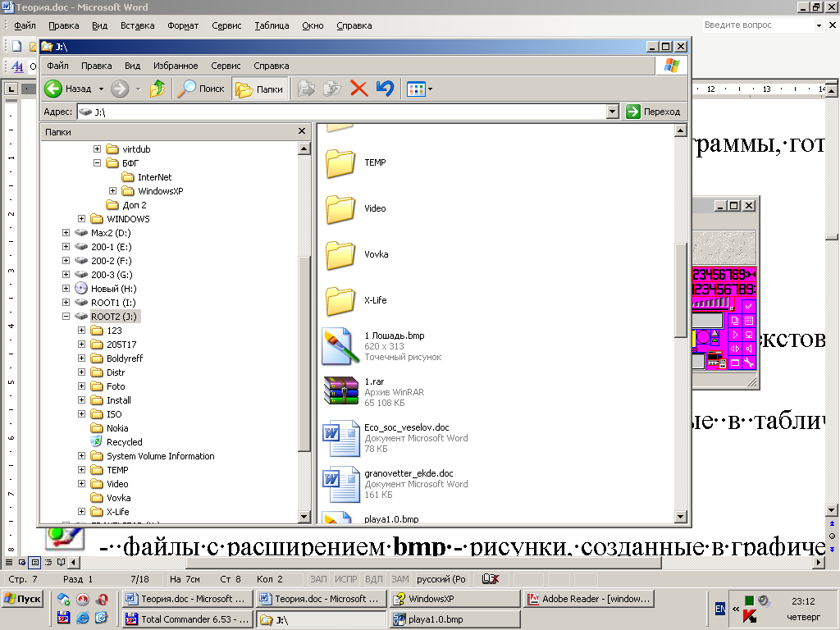The image size is (840, 630).
Task: Close the Папки side panel
Action: click(x=302, y=131)
